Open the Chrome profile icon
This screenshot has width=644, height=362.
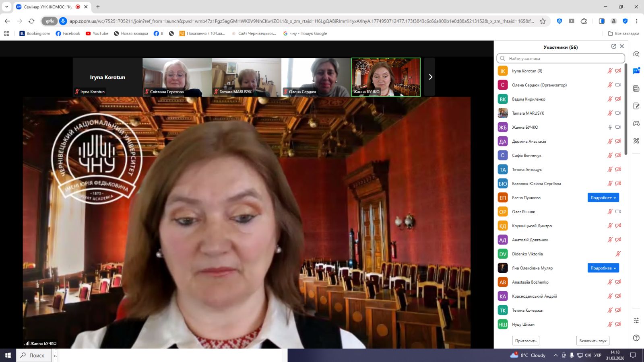613,21
